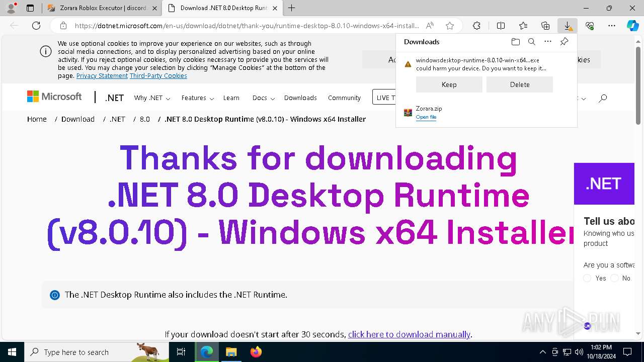Viewport: 644px width, 362px height.
Task: Open Browser essentials icon
Action: click(590, 26)
